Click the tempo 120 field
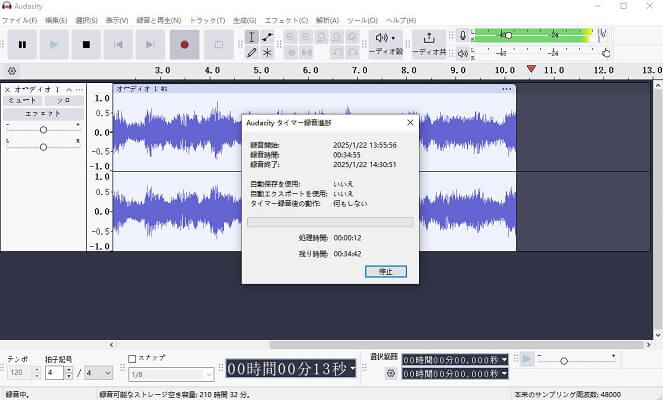Screen dimensions: 663x400 [x=19, y=373]
